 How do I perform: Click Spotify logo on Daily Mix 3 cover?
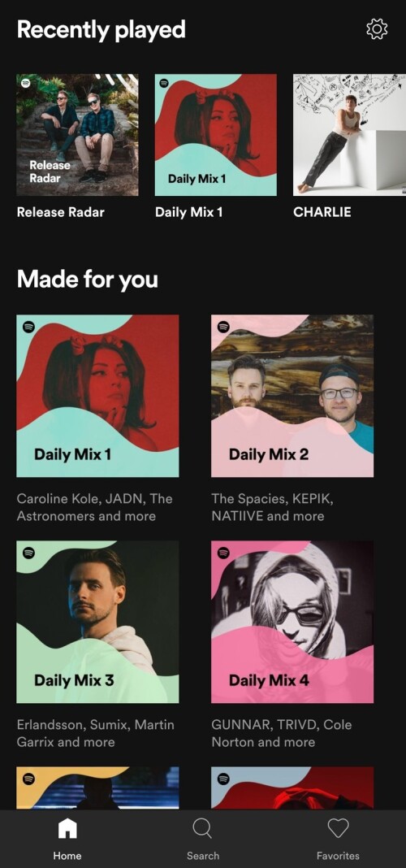tap(28, 553)
